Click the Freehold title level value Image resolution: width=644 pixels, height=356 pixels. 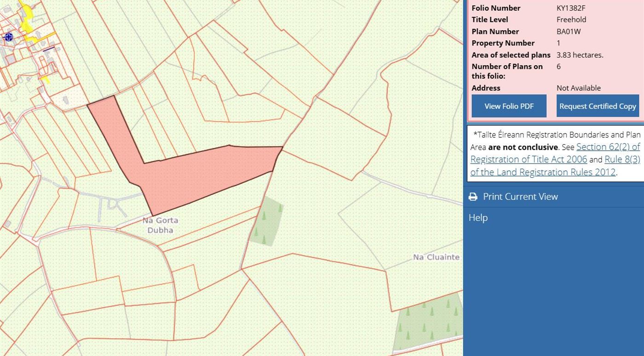pos(571,19)
